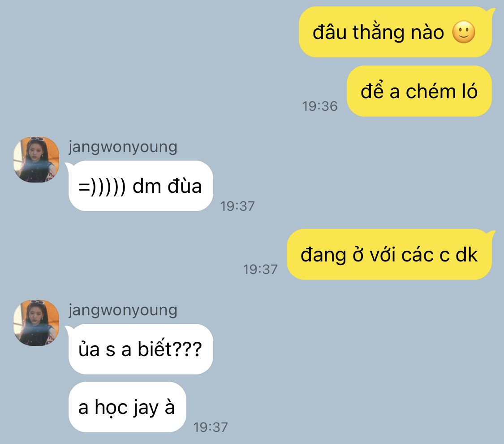Click the 19:37 timestamp beside "a học jay à"
The width and height of the screenshot is (504, 444).
tap(211, 427)
